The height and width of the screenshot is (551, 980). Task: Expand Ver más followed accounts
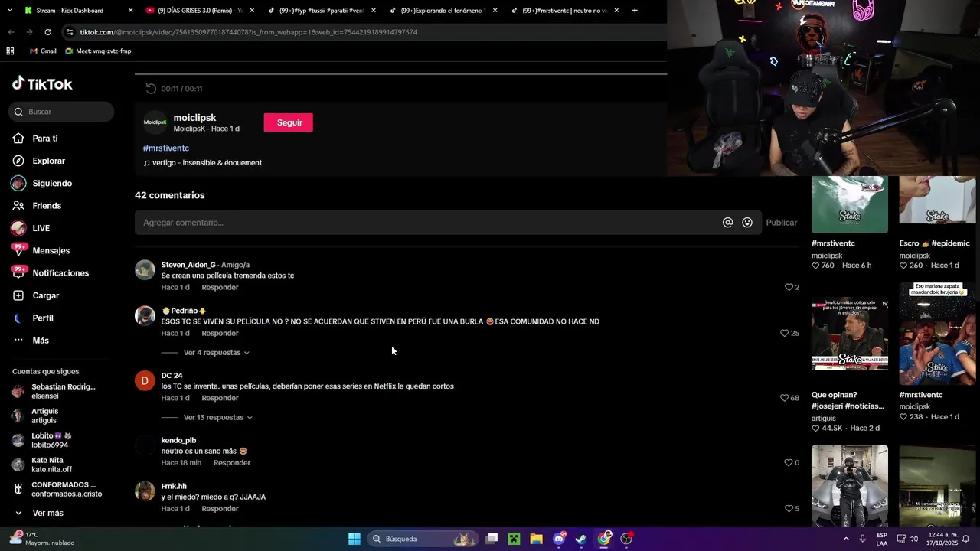(x=47, y=513)
